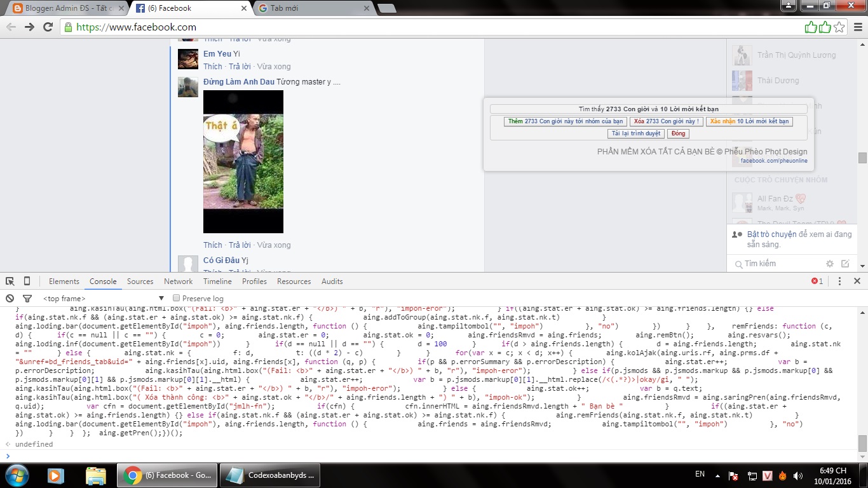This screenshot has width=868, height=488.
Task: Show hidden tray icons arrow
Action: pyautogui.click(x=717, y=475)
